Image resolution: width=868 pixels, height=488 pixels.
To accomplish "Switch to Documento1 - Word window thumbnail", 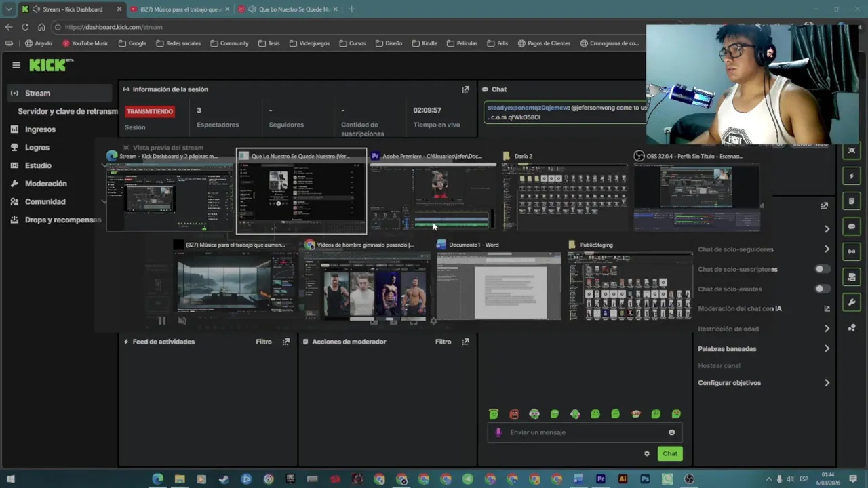I will pyautogui.click(x=499, y=280).
